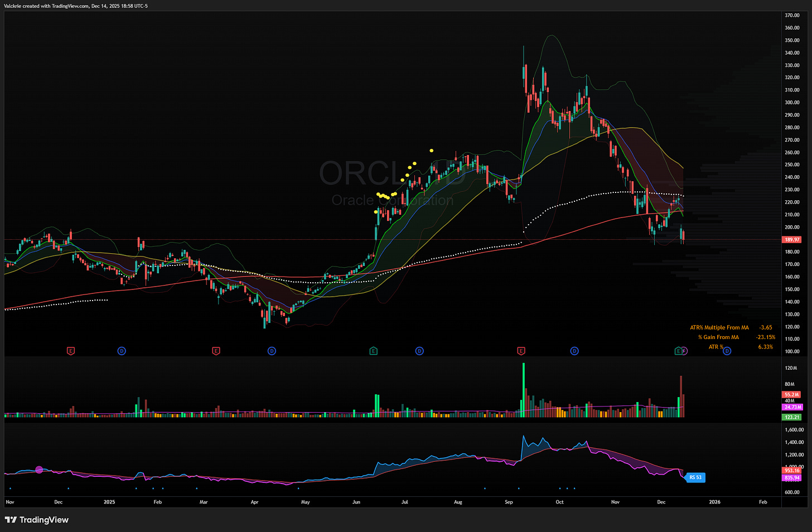Image resolution: width=812 pixels, height=532 pixels.
Task: Click the 370.00 price axis label
Action: point(792,16)
